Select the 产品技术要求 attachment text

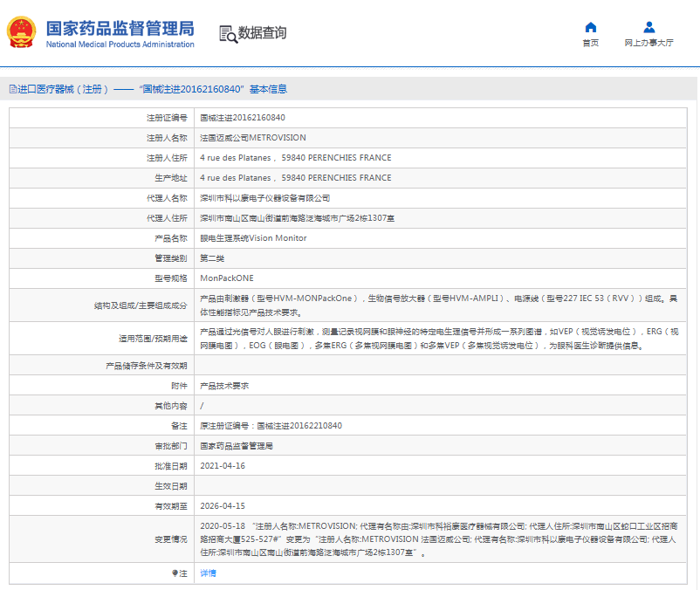[224, 386]
